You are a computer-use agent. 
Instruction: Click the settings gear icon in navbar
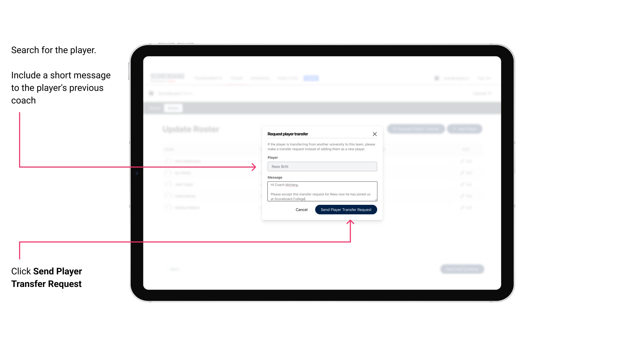tap(436, 78)
